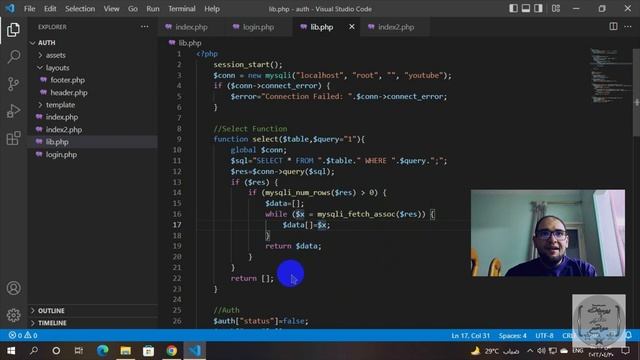The image size is (640, 360).
Task: Launch Microsoft Edge from taskbar
Action: (x=102, y=351)
